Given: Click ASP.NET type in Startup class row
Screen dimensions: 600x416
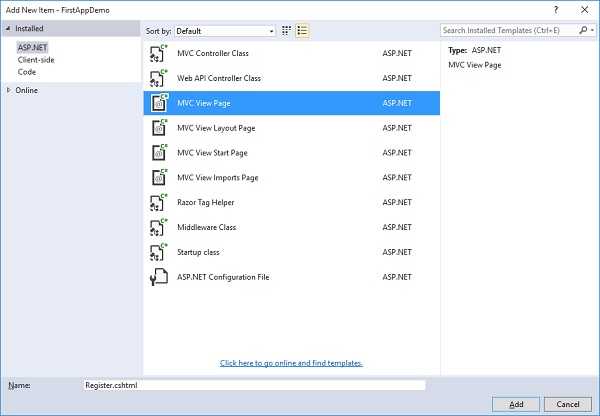Looking at the screenshot, I should pyautogui.click(x=397, y=252).
